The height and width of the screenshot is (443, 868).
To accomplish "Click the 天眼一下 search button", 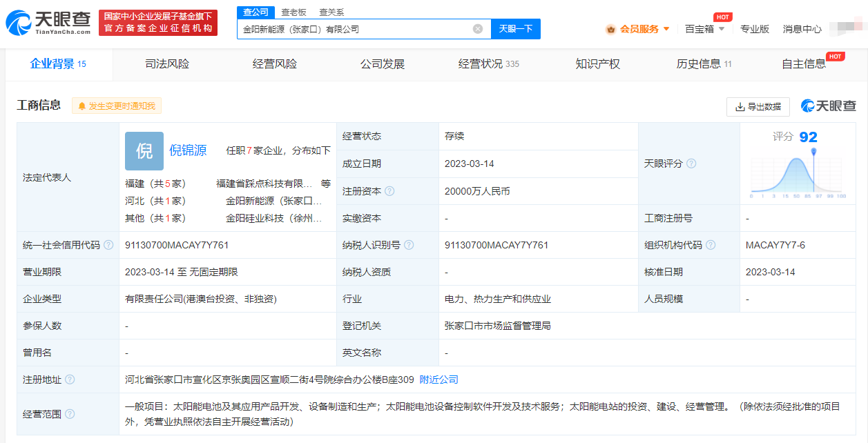I will tap(516, 29).
